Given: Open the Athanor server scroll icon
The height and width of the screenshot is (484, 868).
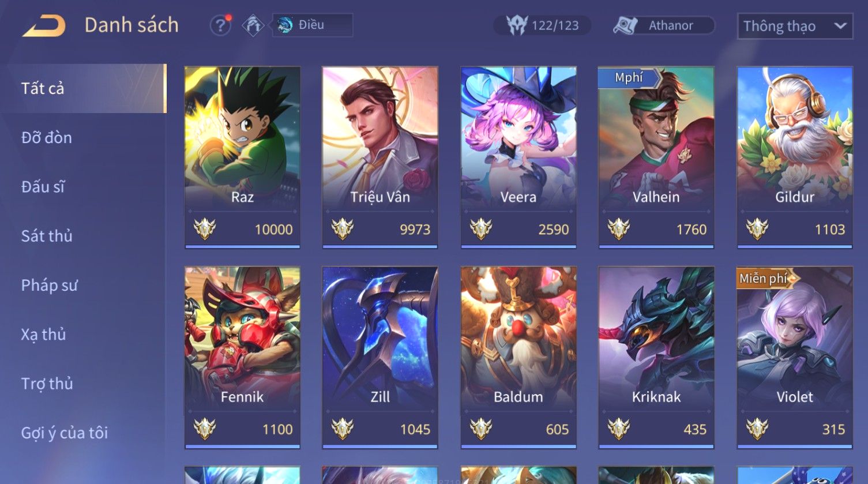Looking at the screenshot, I should 625,25.
